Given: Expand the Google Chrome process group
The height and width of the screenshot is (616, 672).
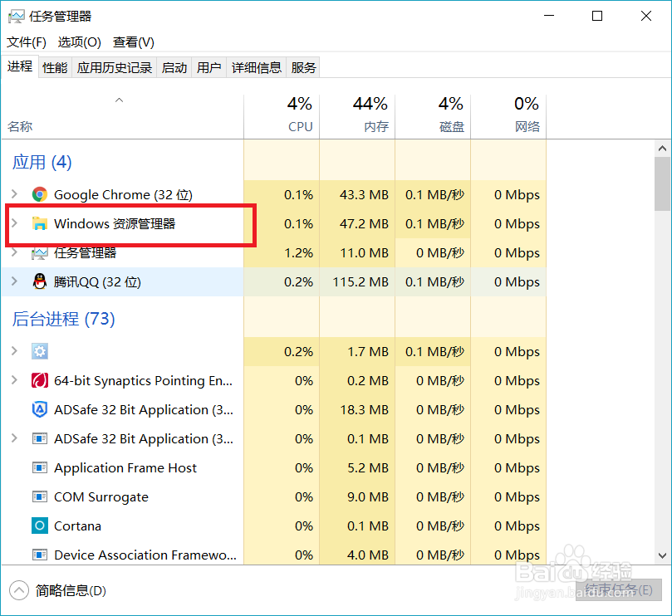Looking at the screenshot, I should (14, 194).
